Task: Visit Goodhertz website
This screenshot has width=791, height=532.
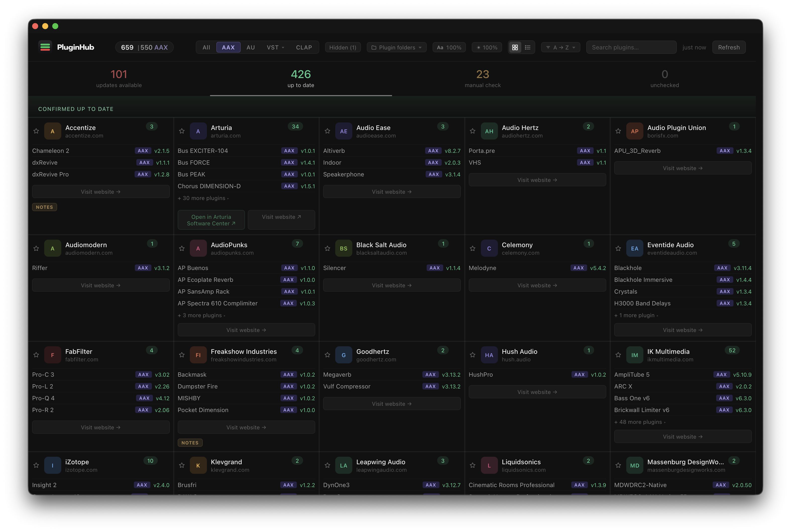Action: (392, 404)
